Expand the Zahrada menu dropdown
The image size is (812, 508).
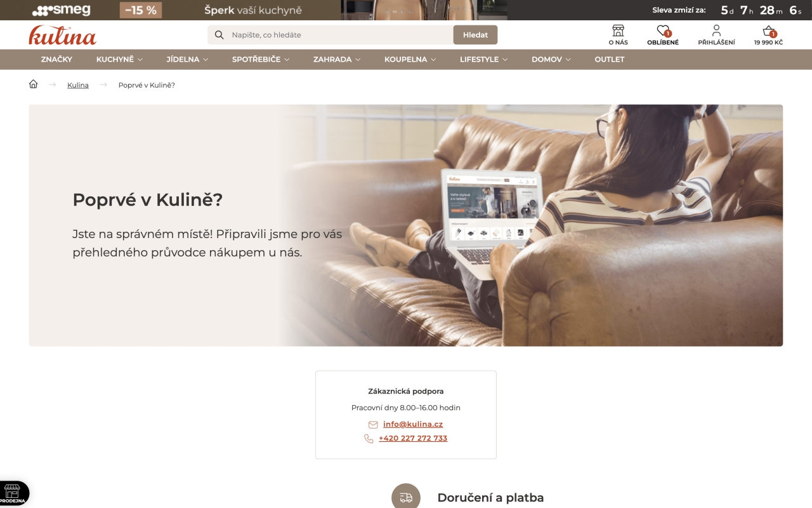337,59
